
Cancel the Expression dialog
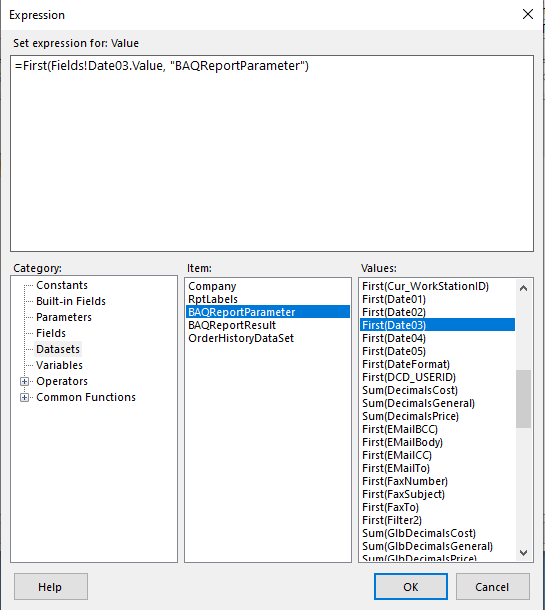point(492,586)
